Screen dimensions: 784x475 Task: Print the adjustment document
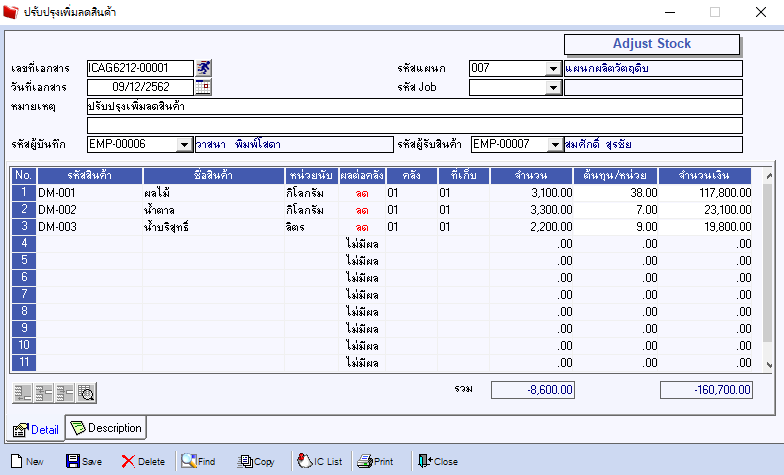375,461
